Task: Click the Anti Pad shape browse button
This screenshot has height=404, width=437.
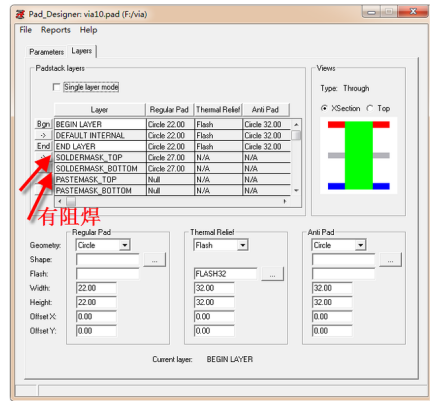Action: coord(390,260)
